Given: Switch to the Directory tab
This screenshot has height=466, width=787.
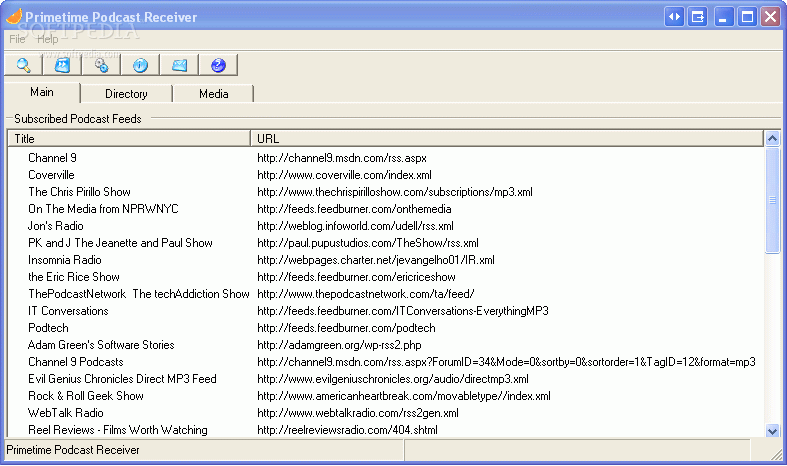Looking at the screenshot, I should [x=126, y=94].
